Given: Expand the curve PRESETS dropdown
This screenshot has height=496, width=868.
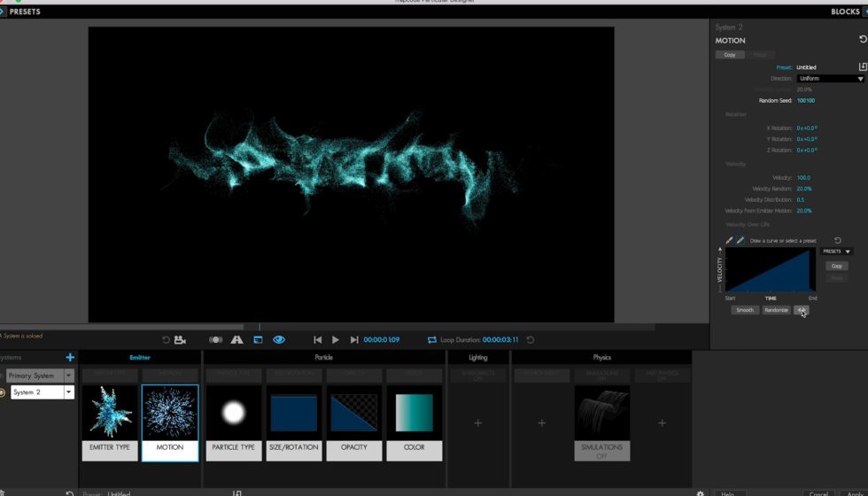Looking at the screenshot, I should coord(836,252).
